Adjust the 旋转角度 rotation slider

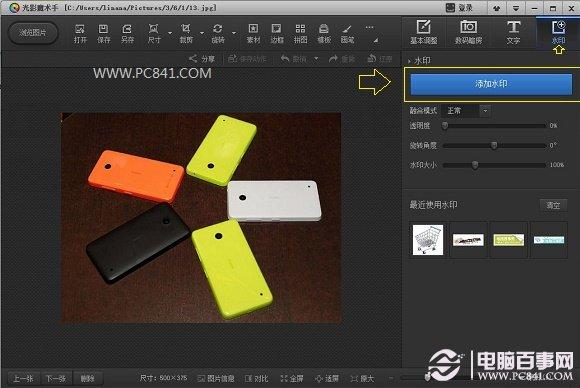click(494, 145)
